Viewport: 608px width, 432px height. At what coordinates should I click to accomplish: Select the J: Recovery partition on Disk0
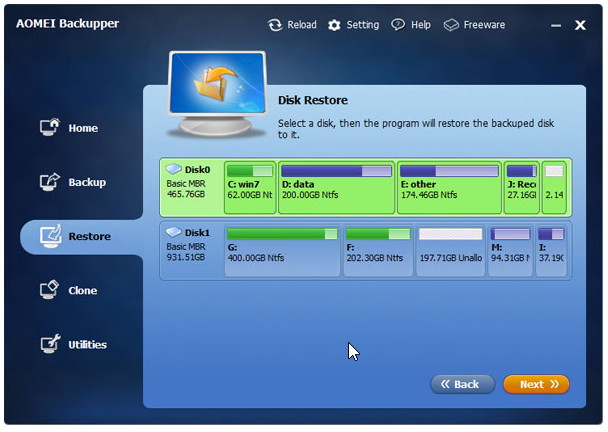tap(522, 188)
